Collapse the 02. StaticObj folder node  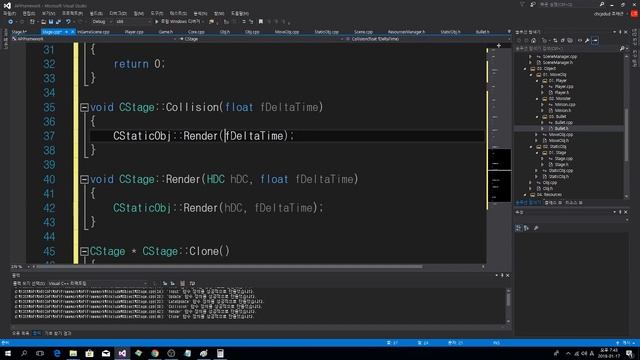(x=531, y=147)
